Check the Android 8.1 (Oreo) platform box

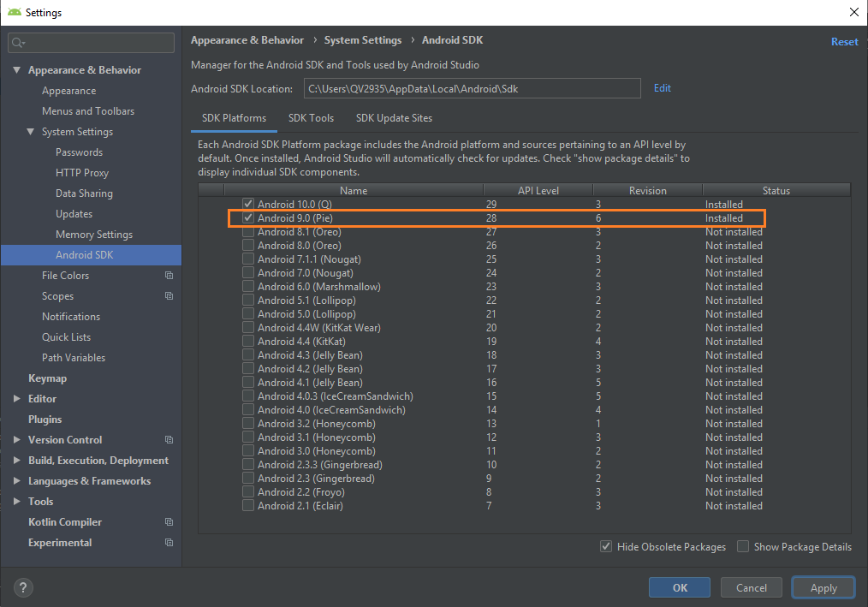coord(248,232)
